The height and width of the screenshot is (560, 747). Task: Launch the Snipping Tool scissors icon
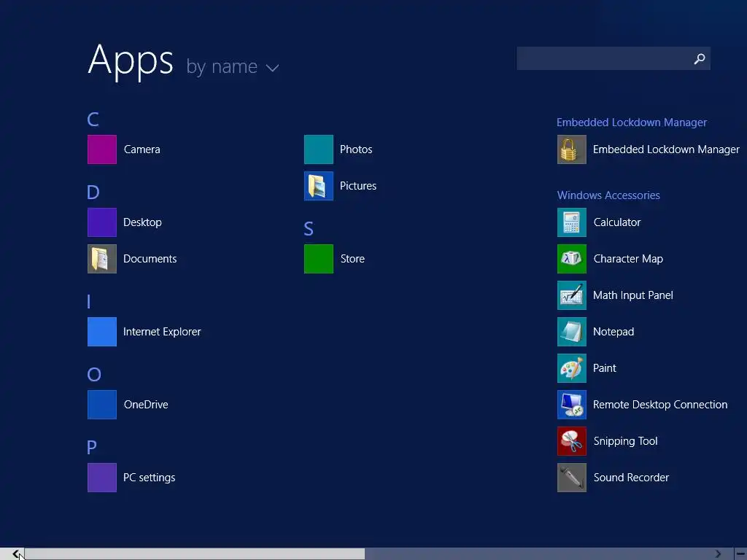[x=572, y=441]
